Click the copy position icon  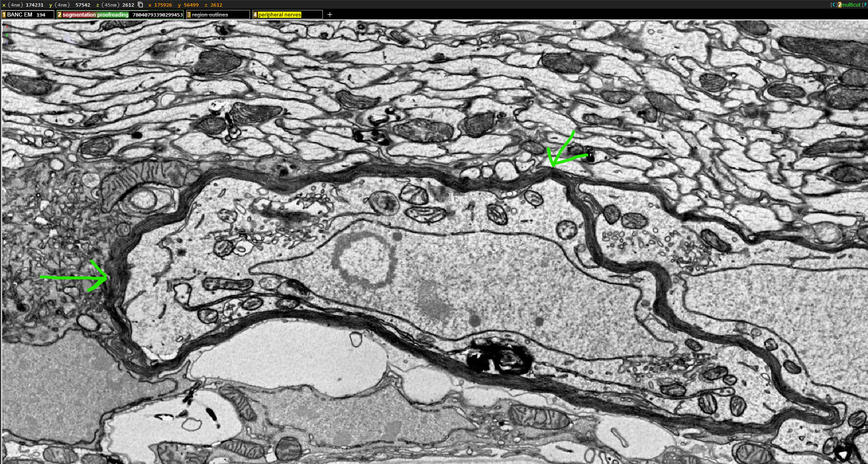[140, 5]
